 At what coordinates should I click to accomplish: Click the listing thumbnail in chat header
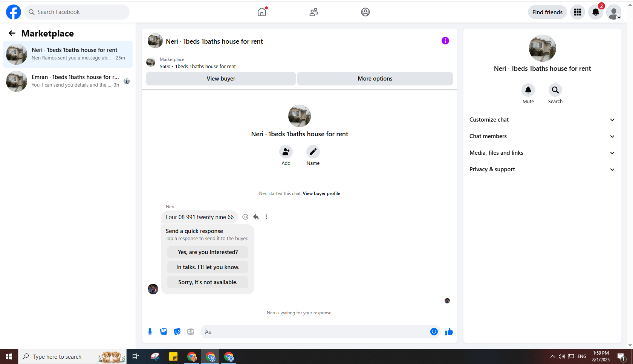tap(155, 41)
